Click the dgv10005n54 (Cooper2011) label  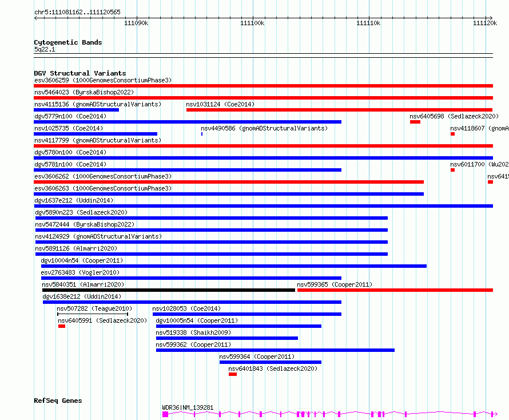click(x=197, y=320)
